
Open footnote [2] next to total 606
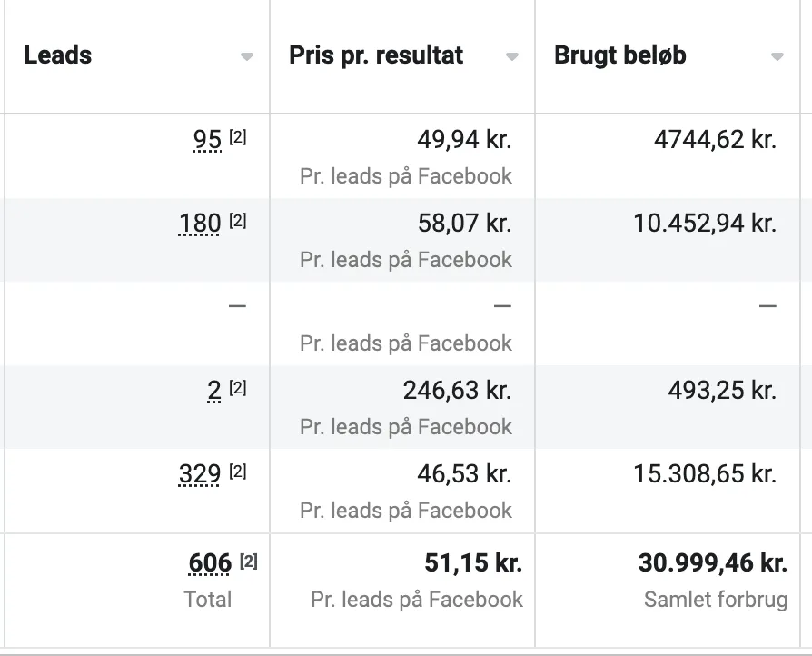point(249,561)
